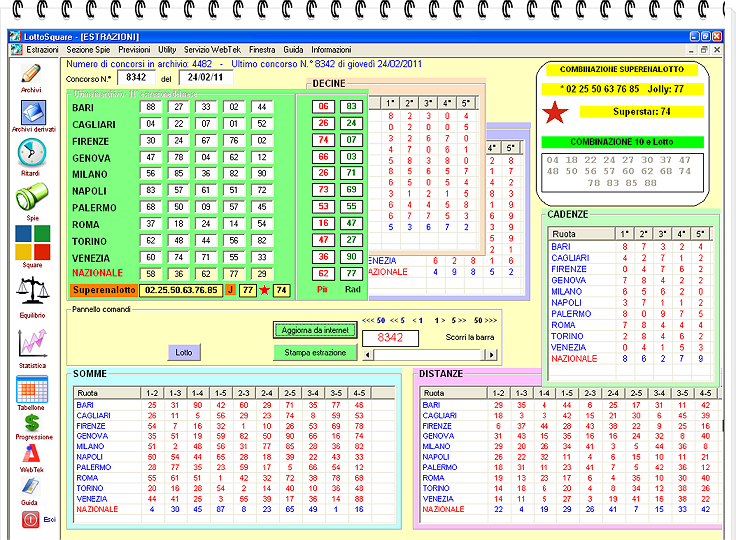The height and width of the screenshot is (540, 736).
Task: Open the Square colored squares icon
Action: click(x=32, y=242)
